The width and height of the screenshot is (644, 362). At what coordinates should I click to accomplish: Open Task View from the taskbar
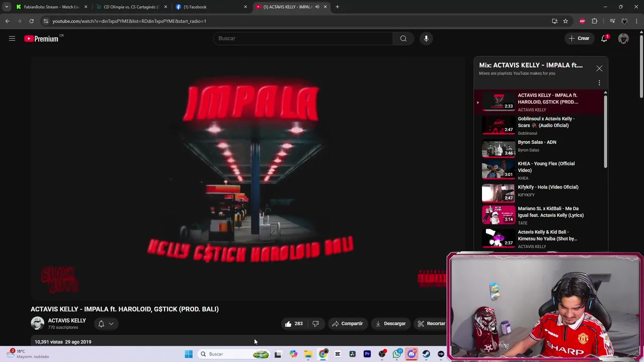[278, 354]
